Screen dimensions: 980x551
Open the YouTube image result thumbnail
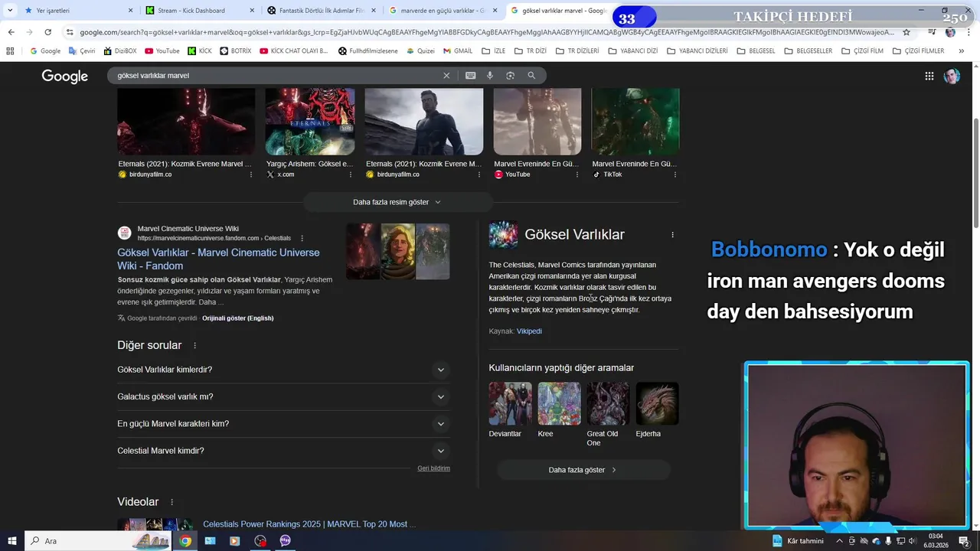point(537,122)
